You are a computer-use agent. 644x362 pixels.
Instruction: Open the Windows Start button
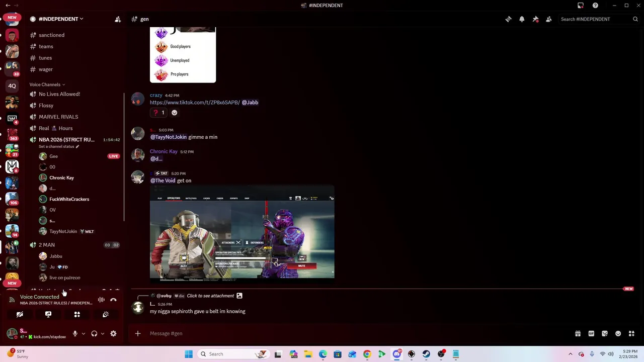pyautogui.click(x=189, y=354)
